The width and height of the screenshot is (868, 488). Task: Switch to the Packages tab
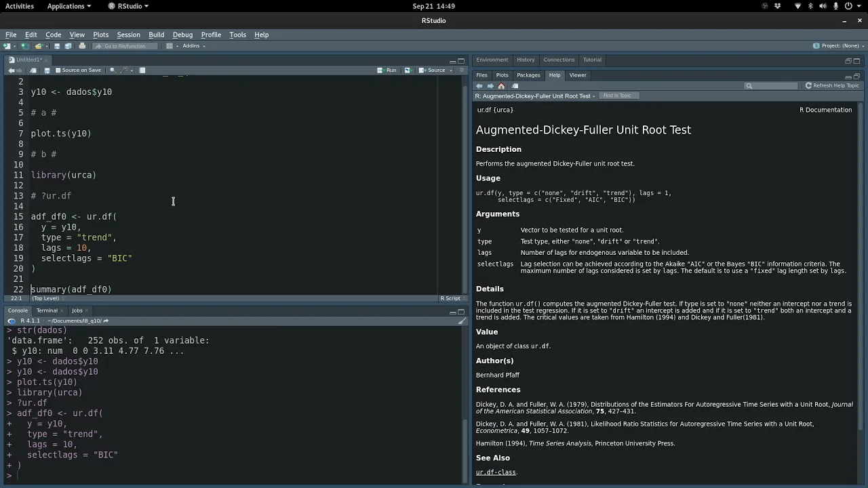(528, 75)
